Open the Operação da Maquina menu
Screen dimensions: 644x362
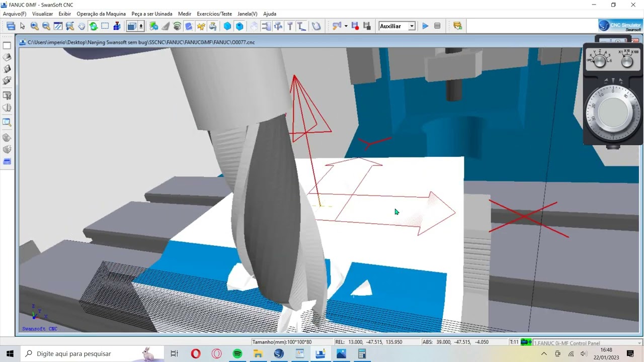point(101,14)
